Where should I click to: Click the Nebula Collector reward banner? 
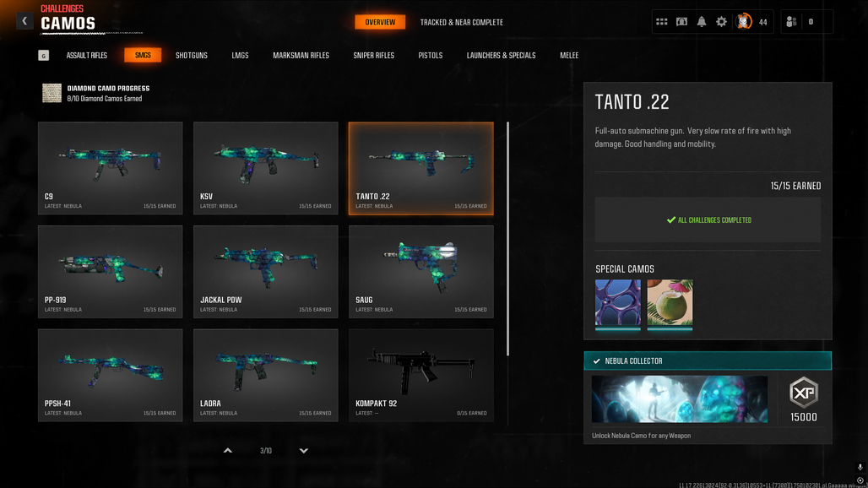(x=708, y=361)
